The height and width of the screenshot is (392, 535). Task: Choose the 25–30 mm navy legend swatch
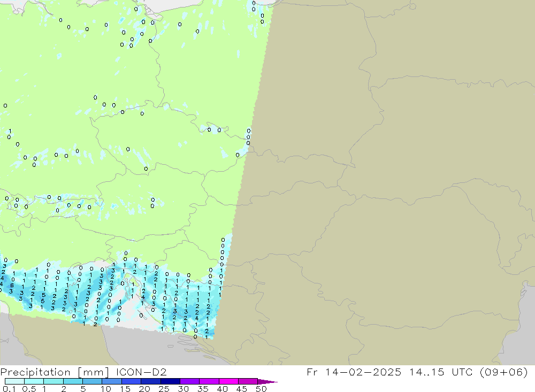pos(170,381)
